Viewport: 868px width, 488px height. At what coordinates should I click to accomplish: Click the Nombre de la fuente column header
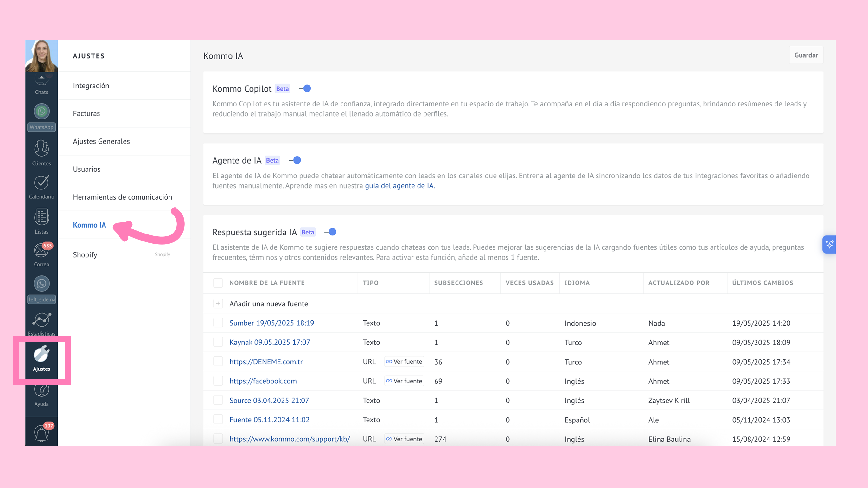[x=267, y=283]
